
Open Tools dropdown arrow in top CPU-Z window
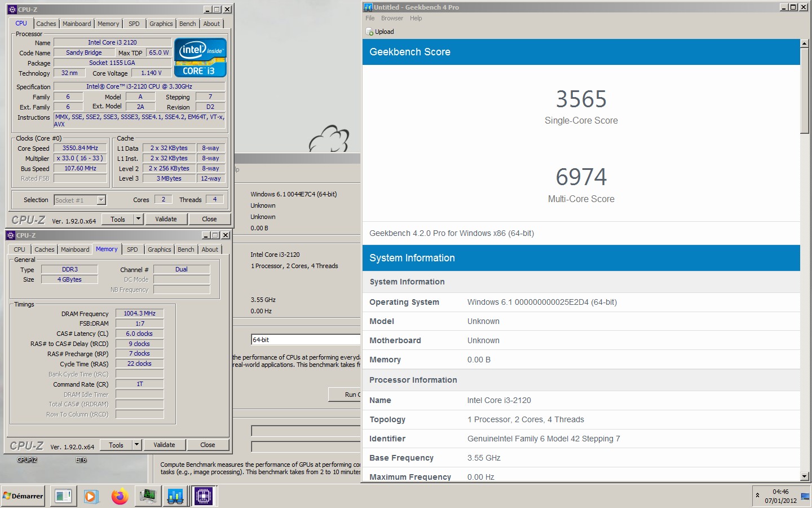(138, 219)
